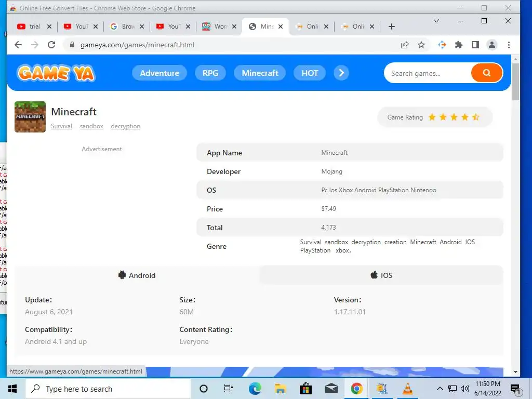The width and height of the screenshot is (532, 399).
Task: Click the 'Android 4.1 and up' text
Action: [x=56, y=341]
